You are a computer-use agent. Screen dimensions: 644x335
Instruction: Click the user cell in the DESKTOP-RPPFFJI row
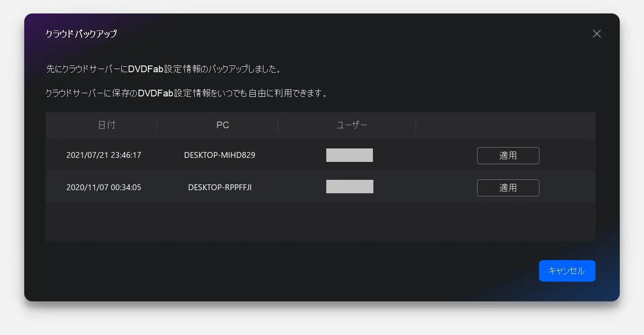click(350, 187)
